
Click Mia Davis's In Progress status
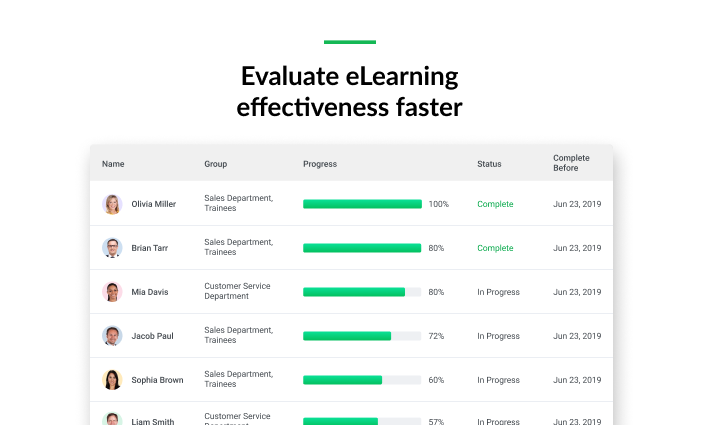pos(498,292)
